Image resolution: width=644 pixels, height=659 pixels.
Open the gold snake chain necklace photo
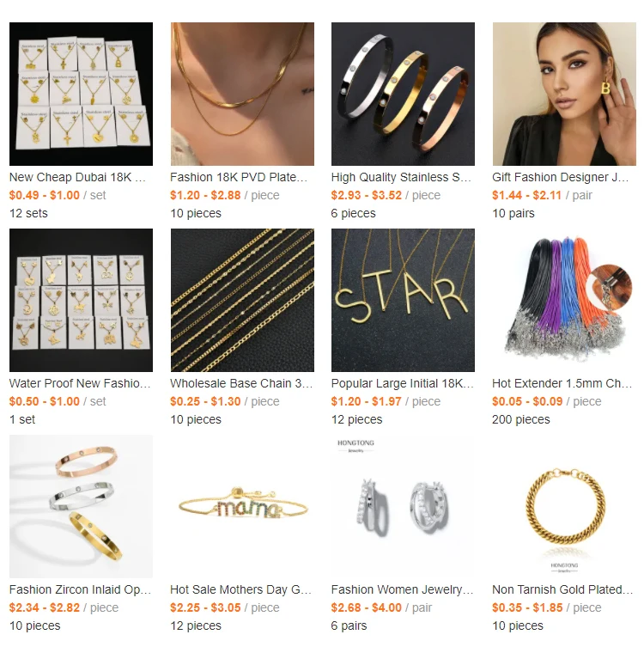tap(242, 94)
